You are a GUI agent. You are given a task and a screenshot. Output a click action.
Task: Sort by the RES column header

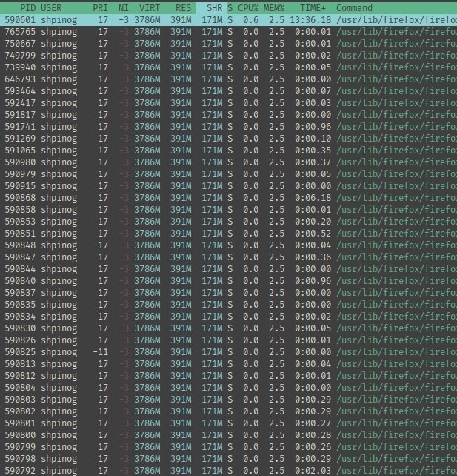[x=183, y=8]
